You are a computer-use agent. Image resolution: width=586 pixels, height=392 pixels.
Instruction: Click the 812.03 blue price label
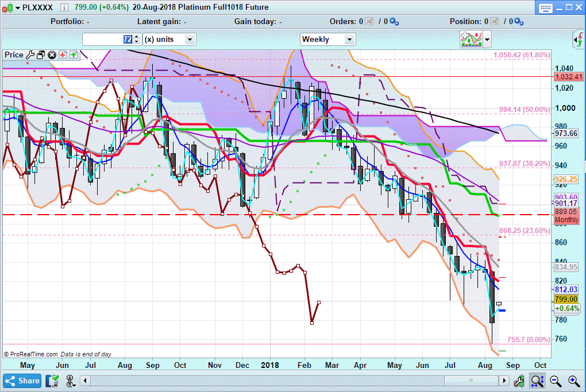(566, 289)
